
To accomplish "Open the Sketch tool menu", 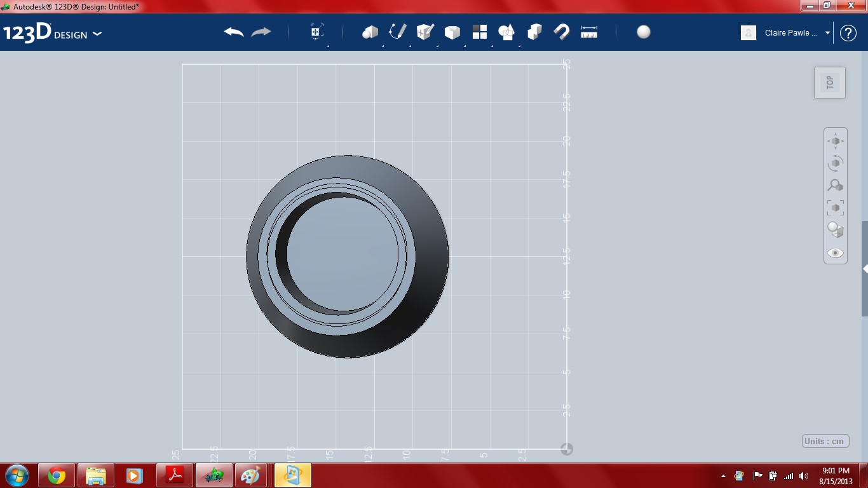I will click(x=398, y=32).
